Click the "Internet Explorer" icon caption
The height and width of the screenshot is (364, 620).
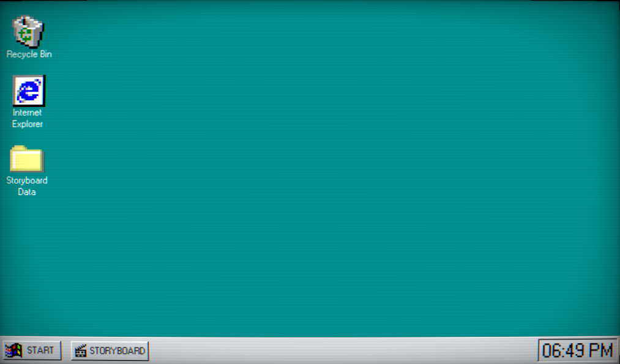point(28,119)
